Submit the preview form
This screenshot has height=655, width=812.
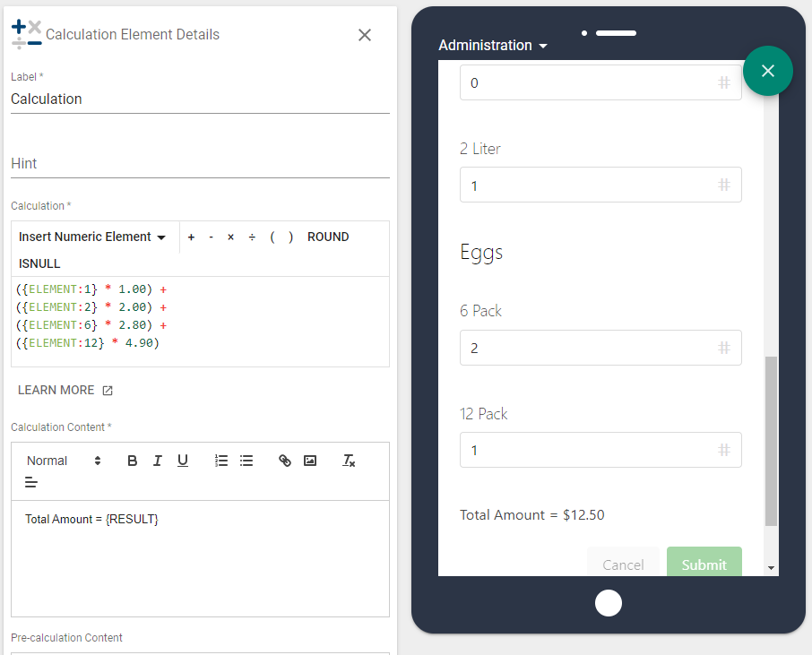click(x=704, y=563)
